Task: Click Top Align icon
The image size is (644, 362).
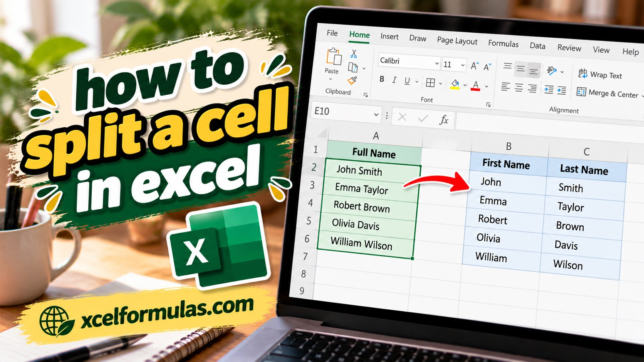Action: tap(508, 67)
